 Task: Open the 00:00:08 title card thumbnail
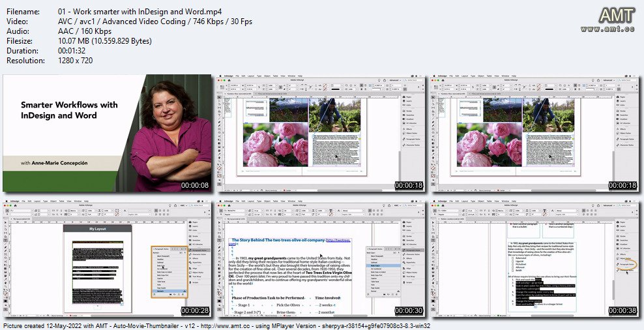(107, 133)
